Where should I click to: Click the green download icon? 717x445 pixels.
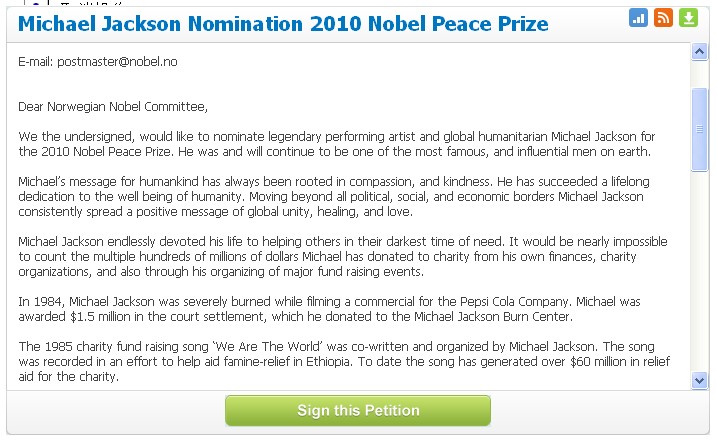(688, 18)
